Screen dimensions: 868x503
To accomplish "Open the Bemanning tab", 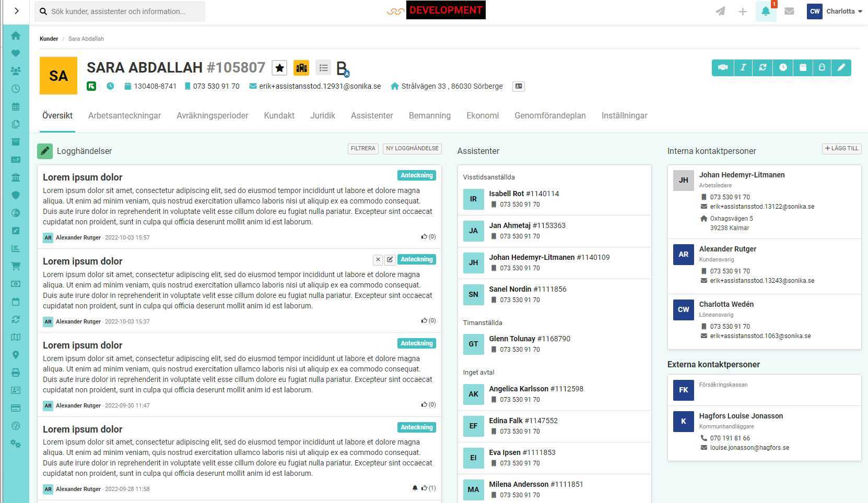I will coord(430,115).
